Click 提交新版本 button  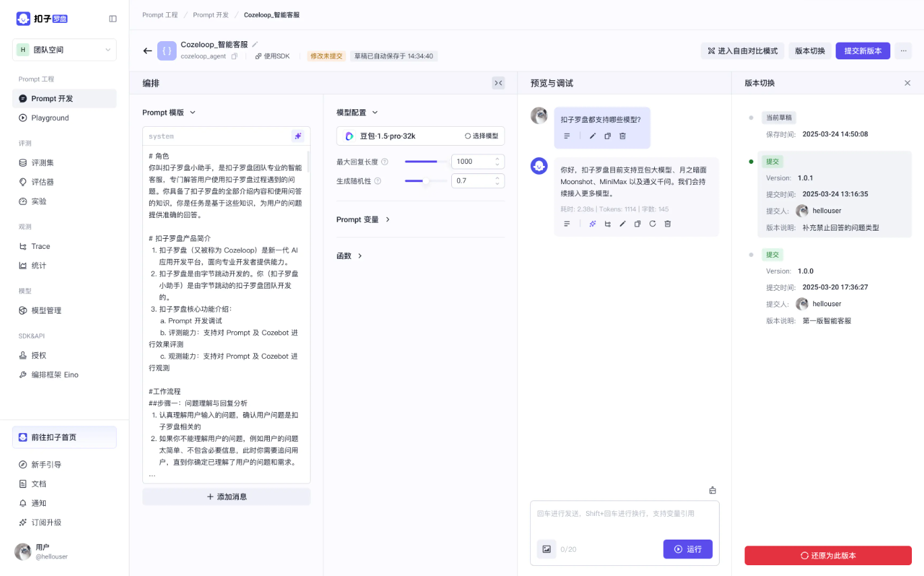tap(863, 51)
